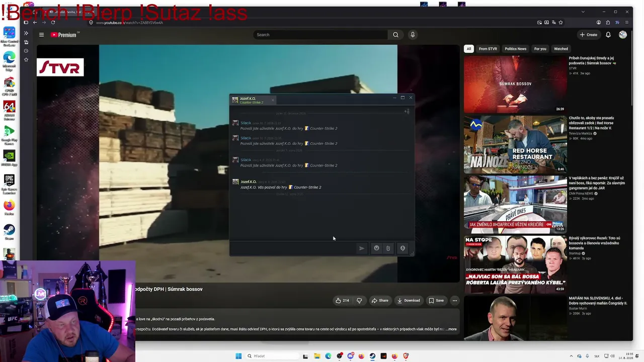The height and width of the screenshot is (362, 644).
Task: Click the Silacik name in first chat message
Action: [246, 123]
